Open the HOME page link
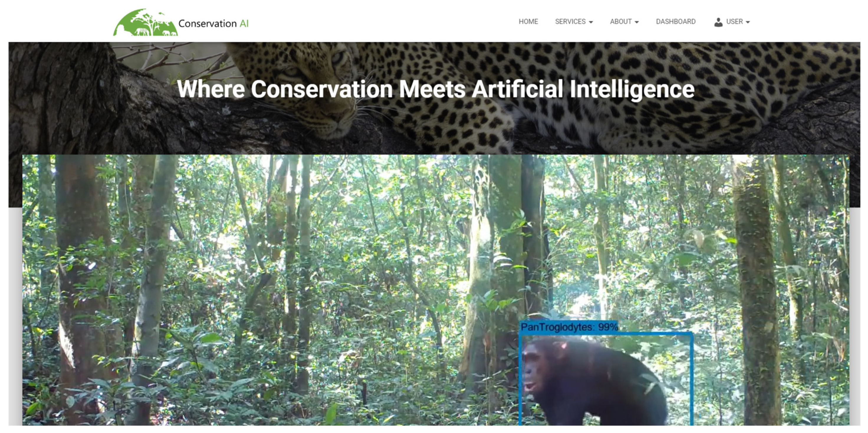Screen dimensions: 868x433 click(528, 22)
